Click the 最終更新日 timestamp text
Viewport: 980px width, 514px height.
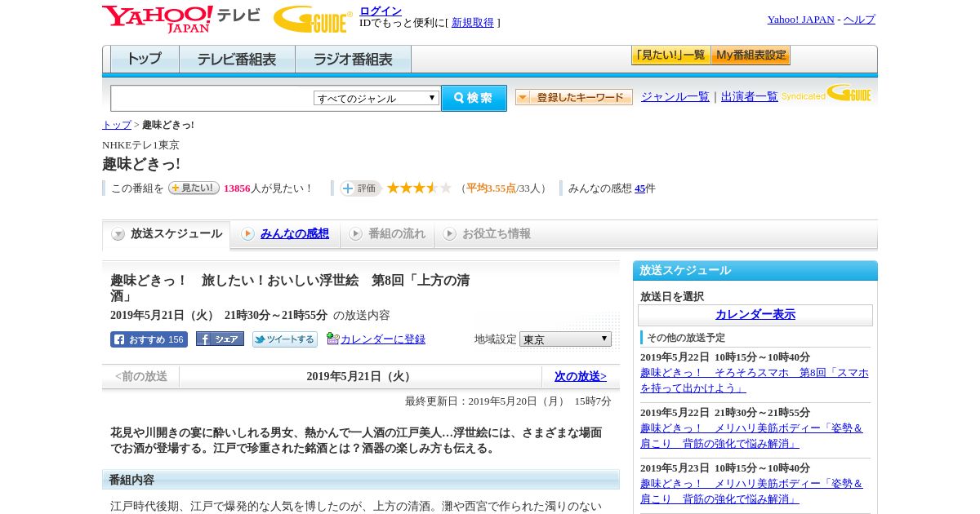click(508, 401)
